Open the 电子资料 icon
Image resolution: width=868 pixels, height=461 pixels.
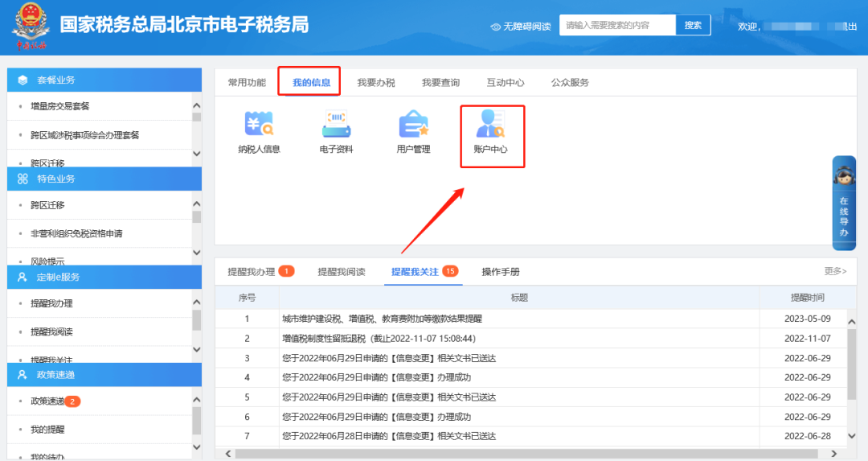pos(336,124)
